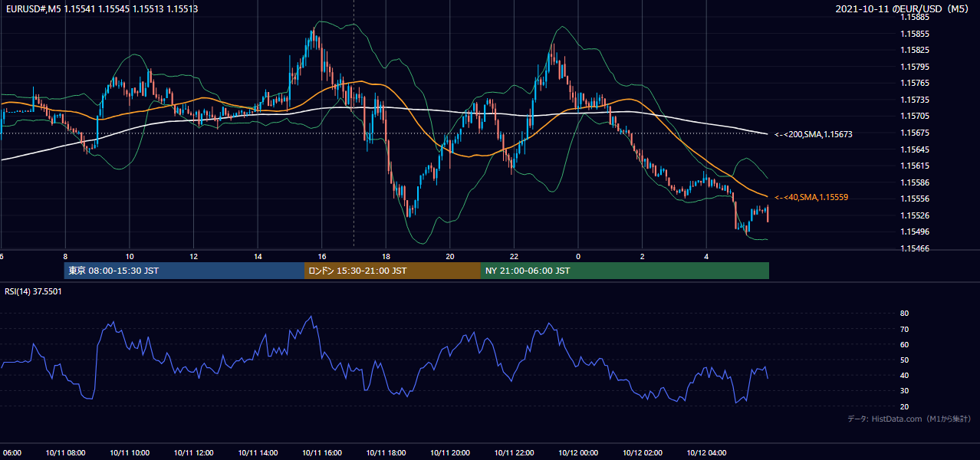Image resolution: width=980 pixels, height=460 pixels.
Task: Click RSI axis level 30
Action: [x=904, y=390]
